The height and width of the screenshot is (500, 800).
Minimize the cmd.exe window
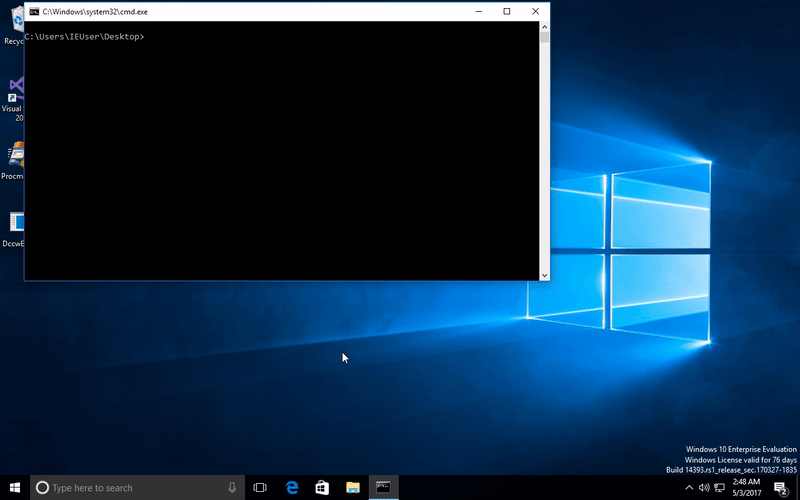tap(479, 11)
